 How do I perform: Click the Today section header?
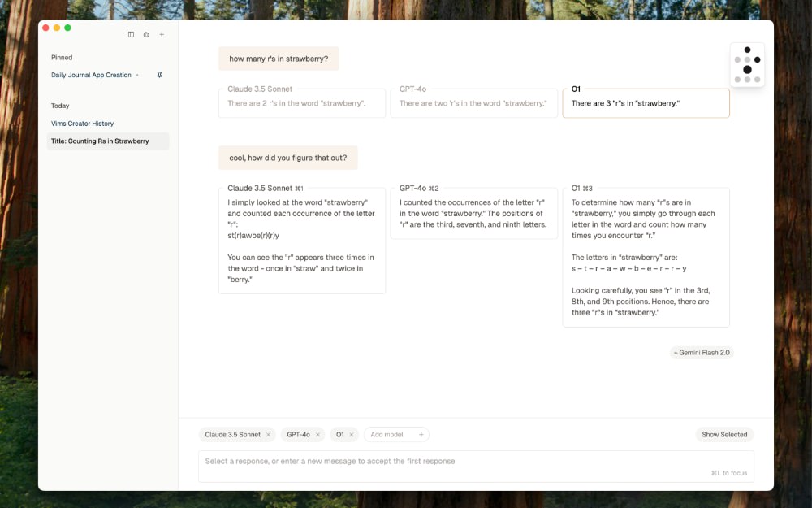pyautogui.click(x=60, y=106)
